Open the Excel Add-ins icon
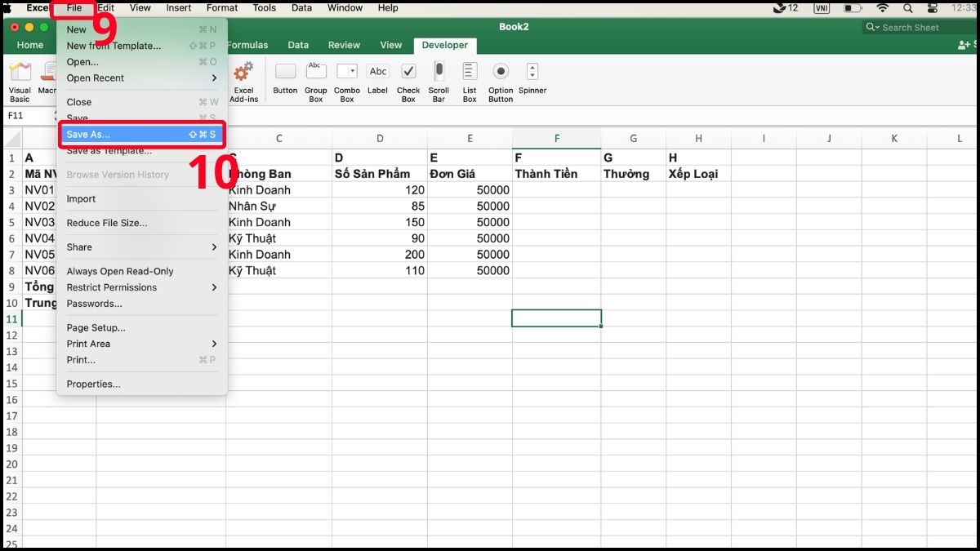Image resolution: width=980 pixels, height=551 pixels. tap(243, 72)
